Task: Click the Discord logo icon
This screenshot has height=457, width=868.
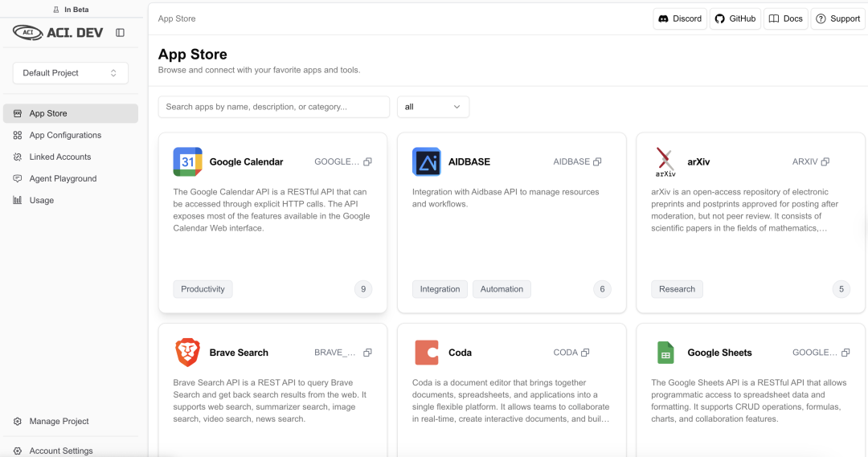Action: tap(663, 18)
